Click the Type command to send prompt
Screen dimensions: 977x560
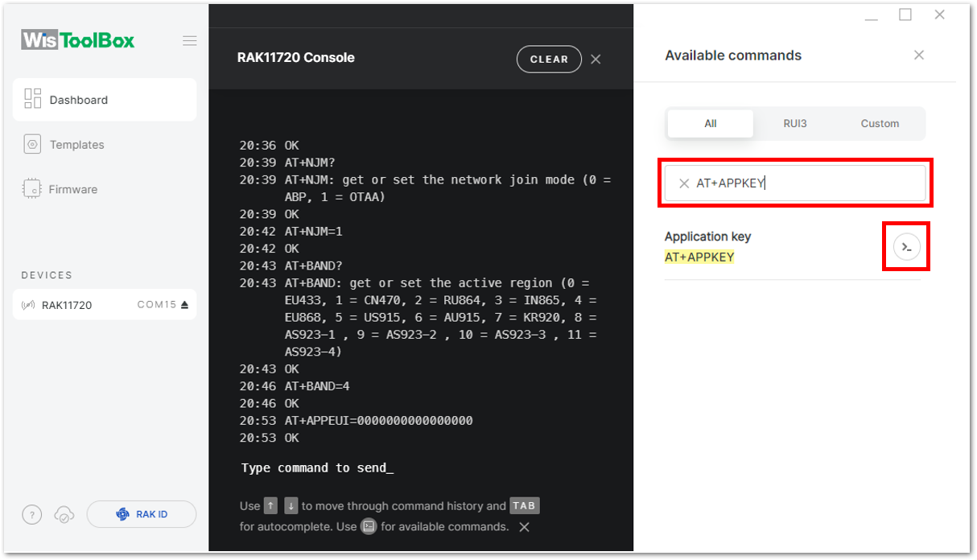point(317,467)
